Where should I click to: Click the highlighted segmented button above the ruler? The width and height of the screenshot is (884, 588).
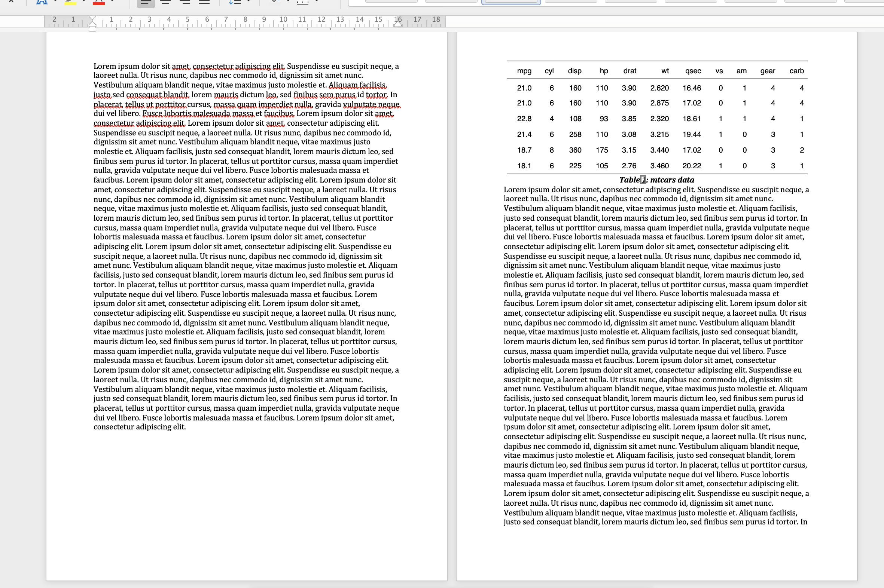pyautogui.click(x=510, y=1)
